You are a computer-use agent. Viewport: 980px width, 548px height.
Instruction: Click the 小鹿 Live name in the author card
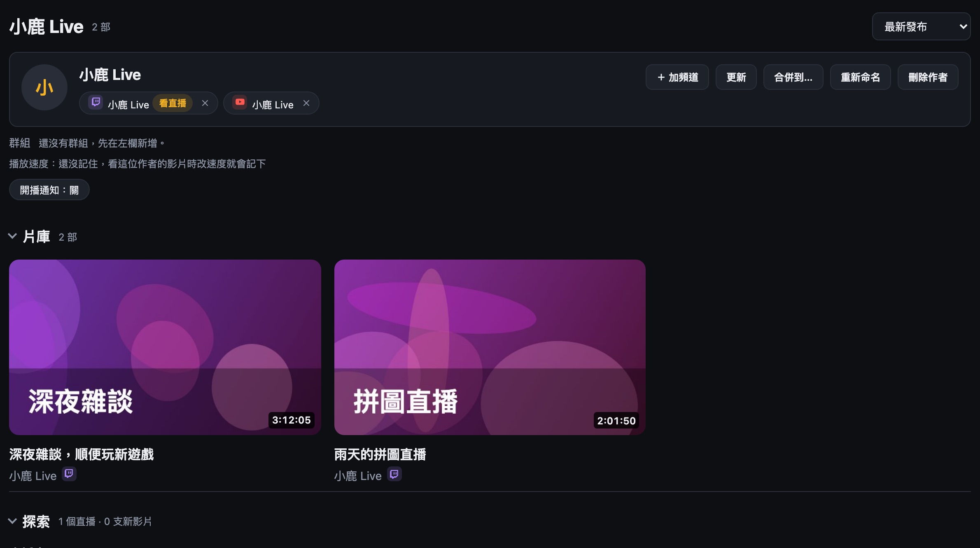(x=110, y=75)
